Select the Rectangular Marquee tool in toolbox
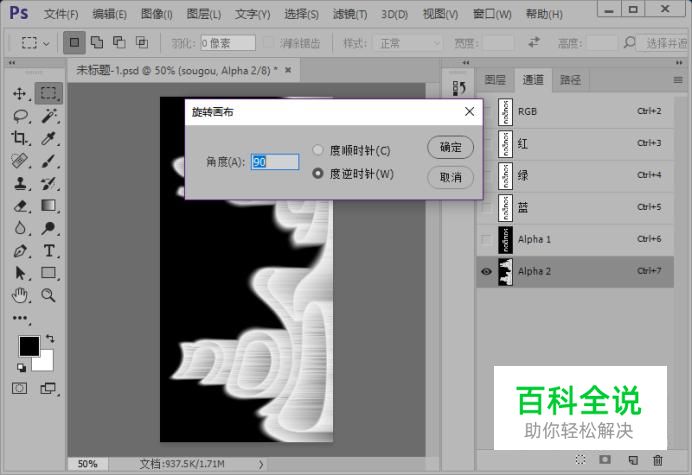 pos(49,93)
